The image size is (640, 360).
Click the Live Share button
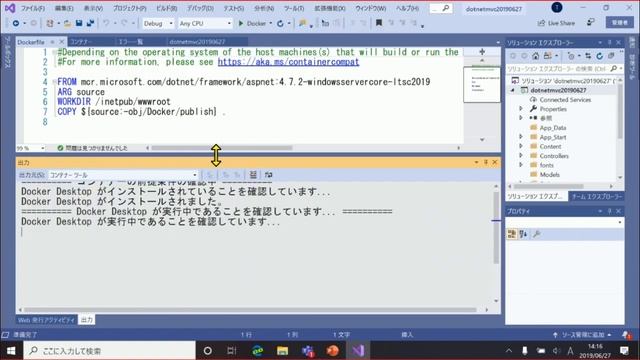tap(556, 23)
